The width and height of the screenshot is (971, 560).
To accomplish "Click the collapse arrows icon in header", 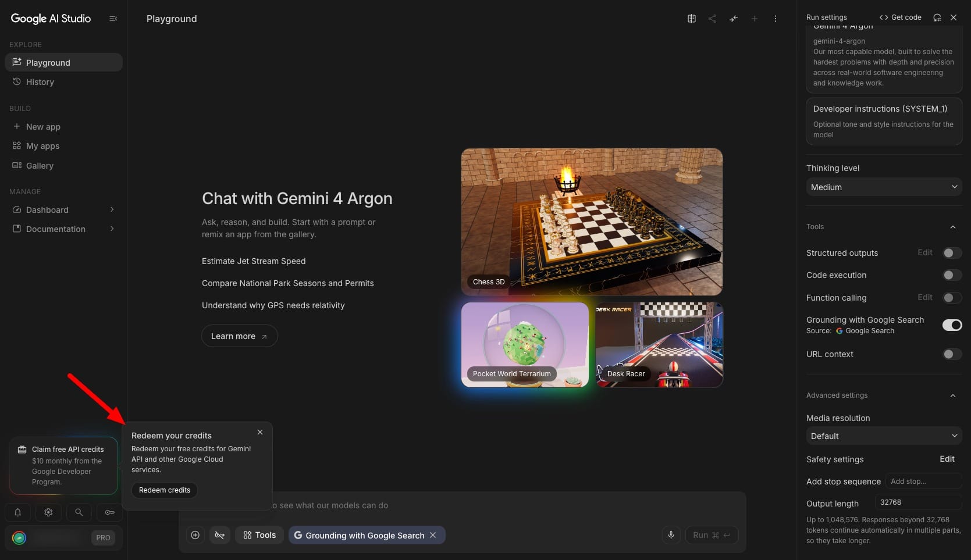I will point(734,19).
